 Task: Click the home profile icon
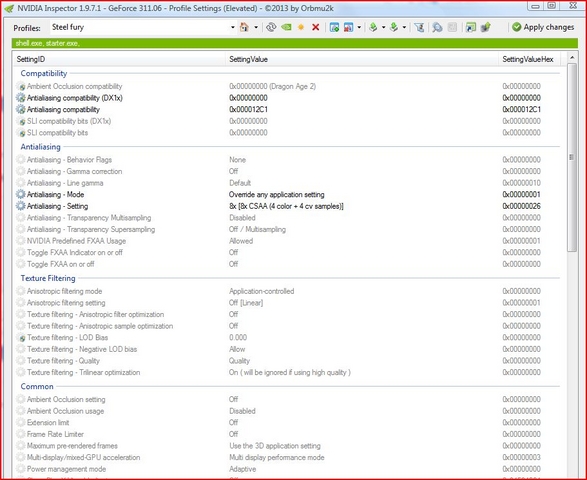pyautogui.click(x=244, y=27)
